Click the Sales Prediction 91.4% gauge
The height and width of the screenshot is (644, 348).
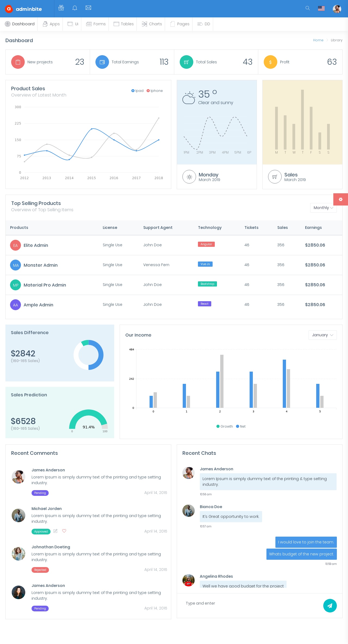[89, 420]
